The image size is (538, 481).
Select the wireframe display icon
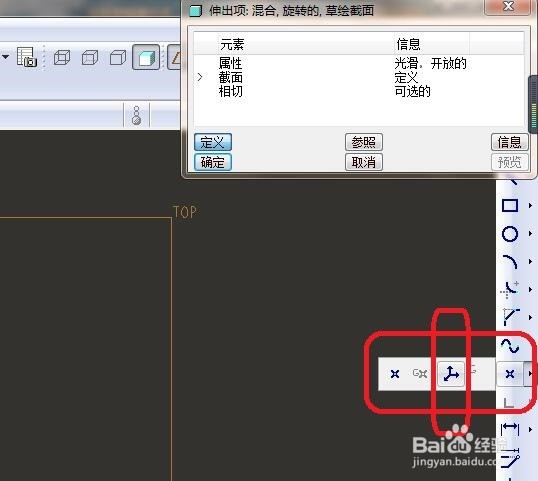click(62, 57)
